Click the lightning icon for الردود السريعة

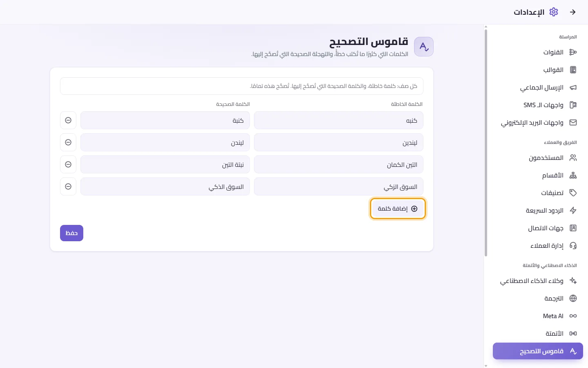click(573, 211)
